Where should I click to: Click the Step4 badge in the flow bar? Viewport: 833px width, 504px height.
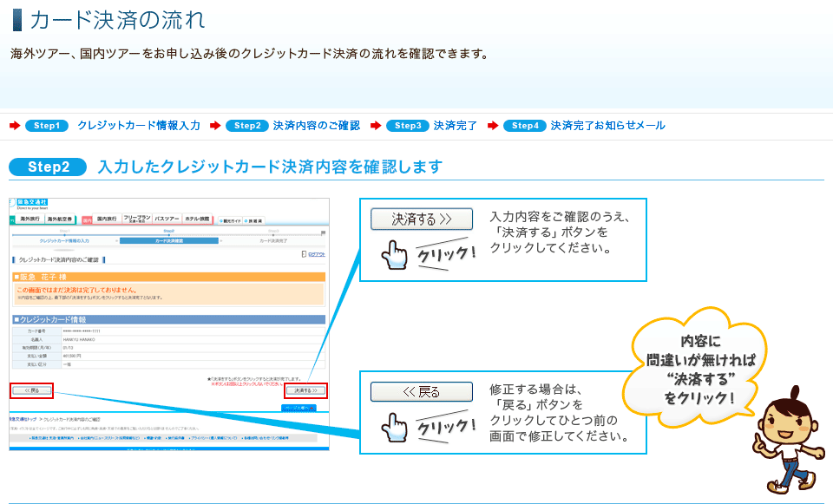[x=525, y=126]
